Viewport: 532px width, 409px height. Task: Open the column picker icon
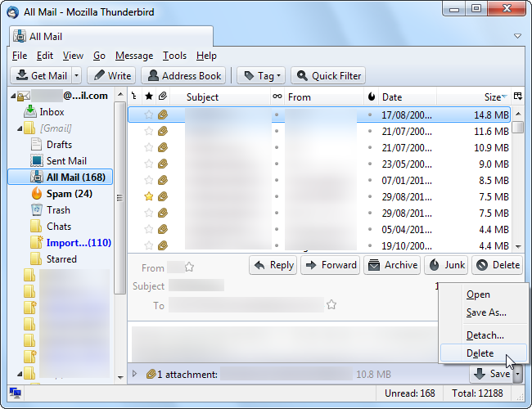coord(518,97)
